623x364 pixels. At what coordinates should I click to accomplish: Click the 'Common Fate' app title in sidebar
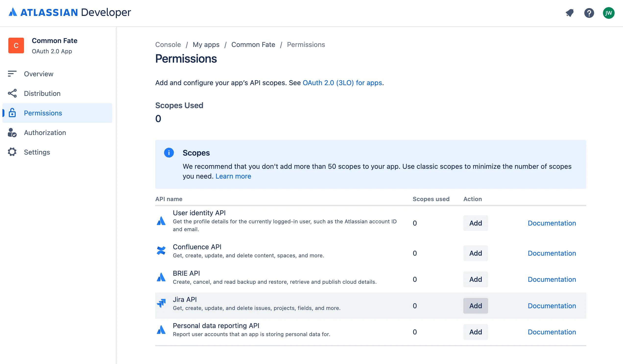tap(55, 41)
